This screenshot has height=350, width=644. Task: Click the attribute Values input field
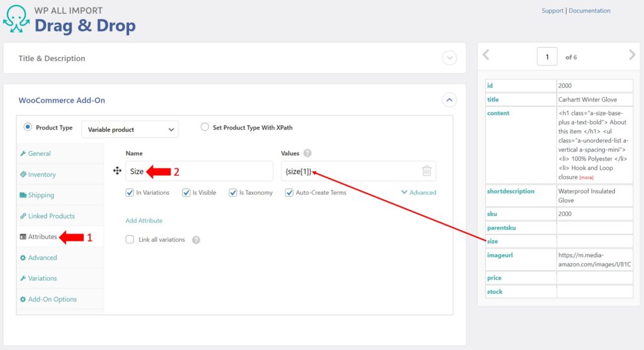(x=358, y=171)
